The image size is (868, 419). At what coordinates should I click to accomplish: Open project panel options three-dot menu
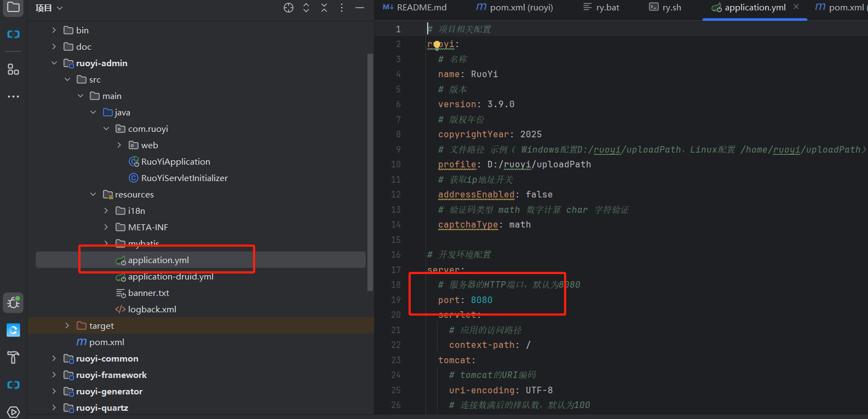pos(342,8)
